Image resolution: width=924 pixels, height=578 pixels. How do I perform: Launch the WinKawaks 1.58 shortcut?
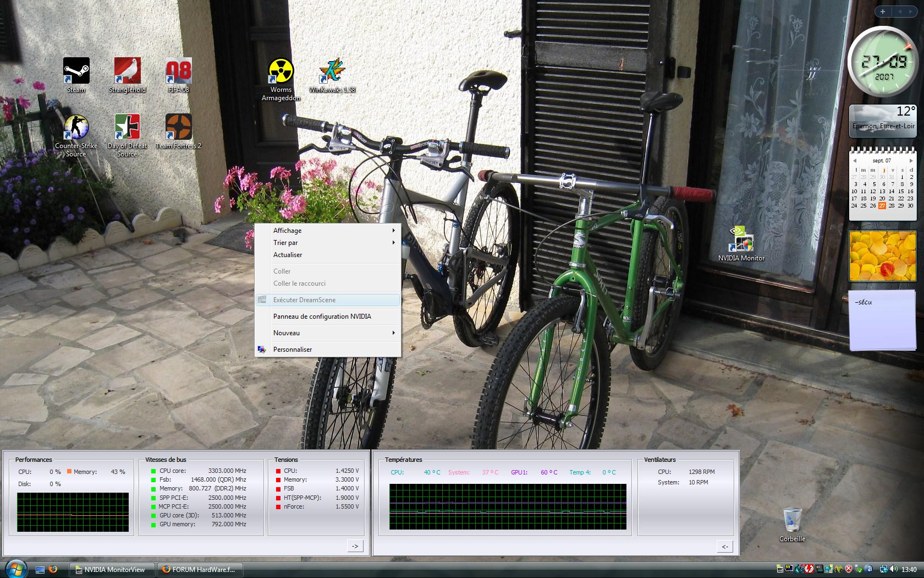[332, 72]
